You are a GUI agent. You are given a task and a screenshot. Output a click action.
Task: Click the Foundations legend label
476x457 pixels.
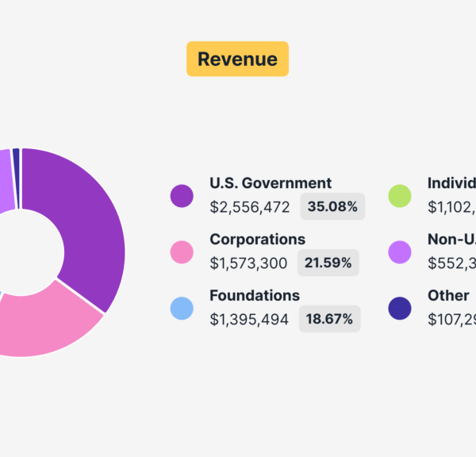pos(255,295)
